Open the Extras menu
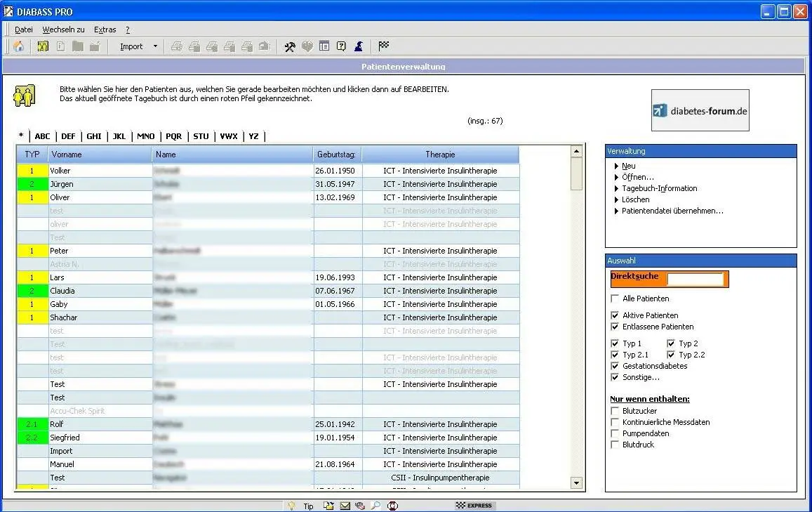This screenshot has width=812, height=512. coord(105,29)
